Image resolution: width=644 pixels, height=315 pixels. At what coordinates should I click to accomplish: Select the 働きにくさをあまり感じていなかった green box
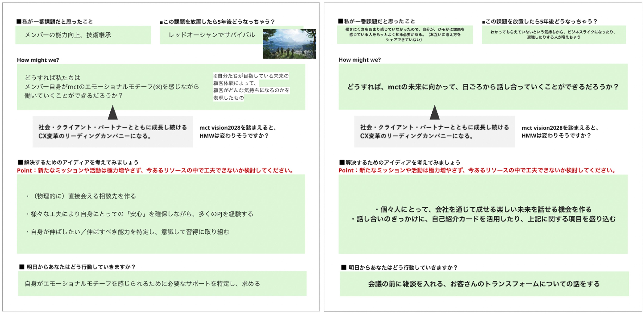(405, 35)
